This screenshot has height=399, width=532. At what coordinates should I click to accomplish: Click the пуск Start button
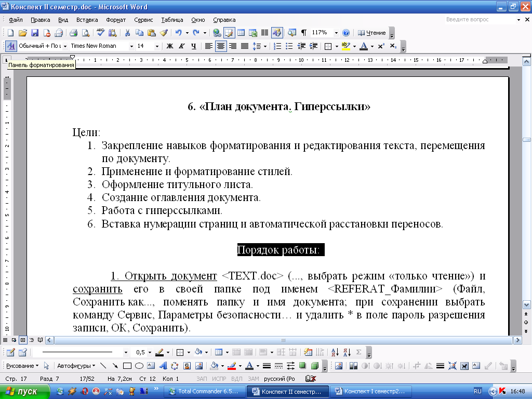[x=25, y=391]
